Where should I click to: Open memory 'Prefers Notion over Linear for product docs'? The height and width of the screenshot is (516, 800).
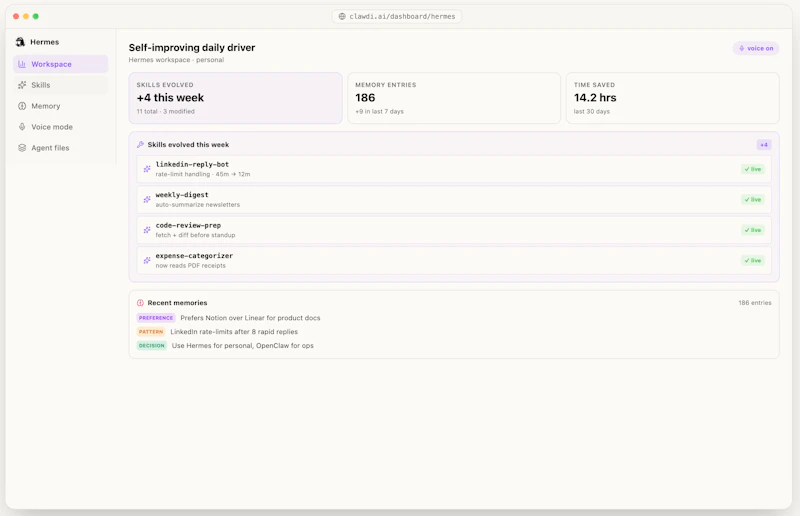click(x=250, y=318)
